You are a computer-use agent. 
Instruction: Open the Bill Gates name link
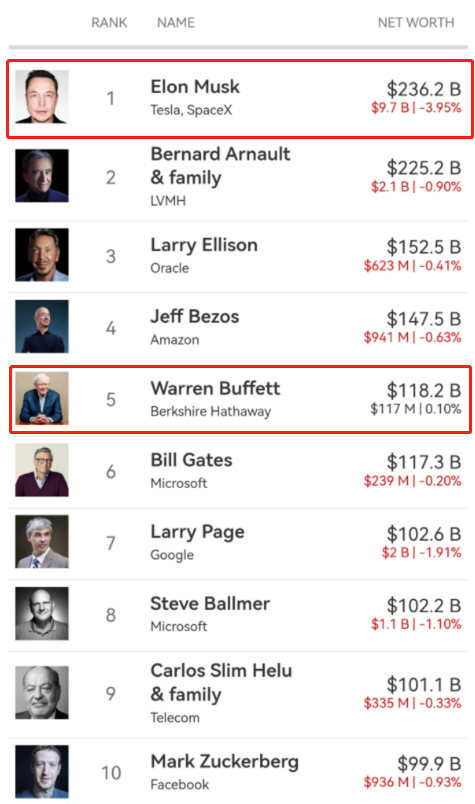pyautogui.click(x=191, y=460)
